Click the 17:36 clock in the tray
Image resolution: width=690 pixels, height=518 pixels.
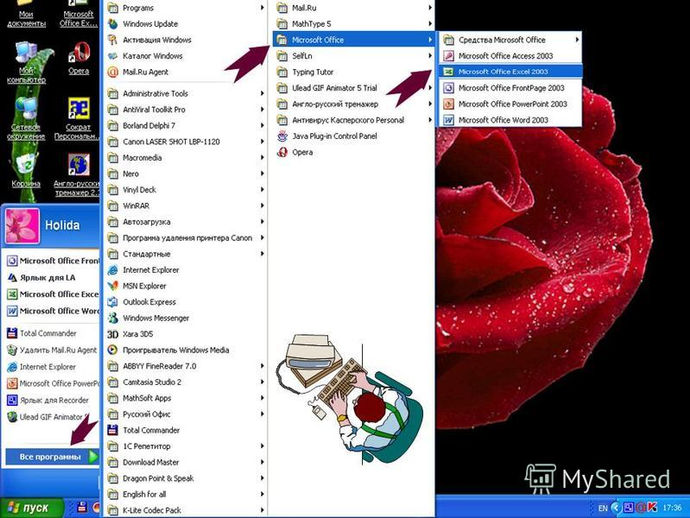672,508
